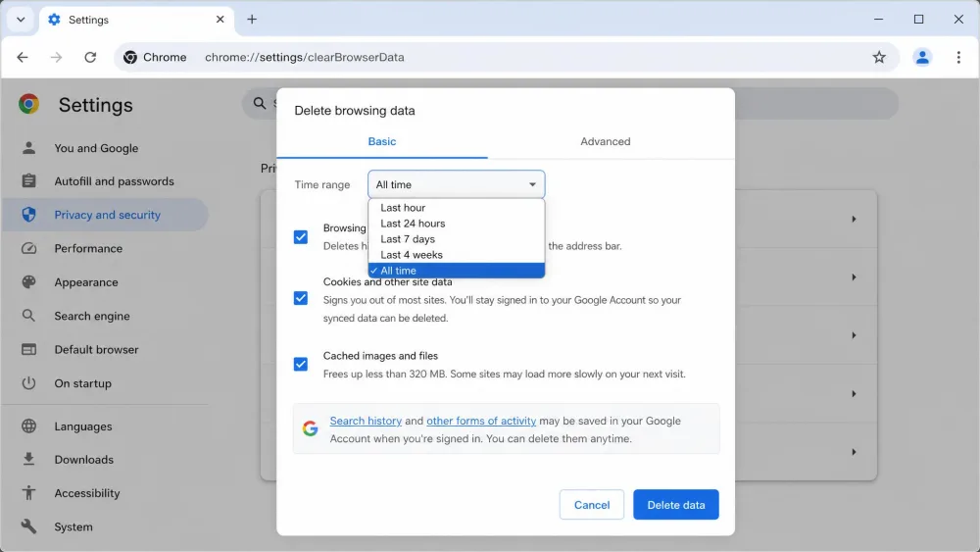Click the On startup power icon
The image size is (980, 552).
click(x=28, y=383)
